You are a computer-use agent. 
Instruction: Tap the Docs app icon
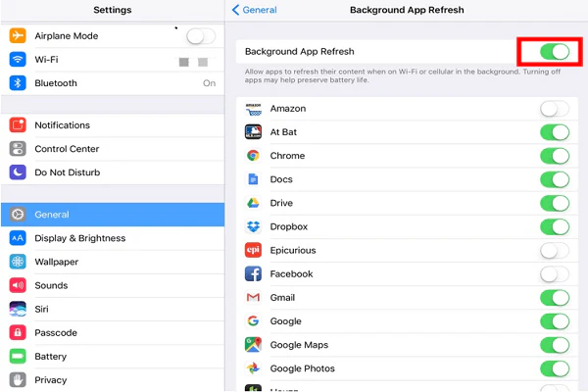(x=253, y=179)
